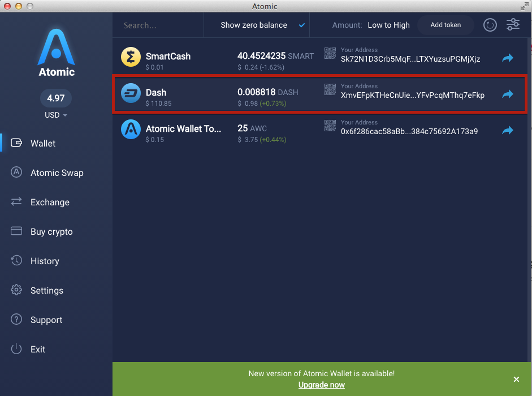Go to Buy crypto menu item
The image size is (532, 396).
[x=51, y=231]
